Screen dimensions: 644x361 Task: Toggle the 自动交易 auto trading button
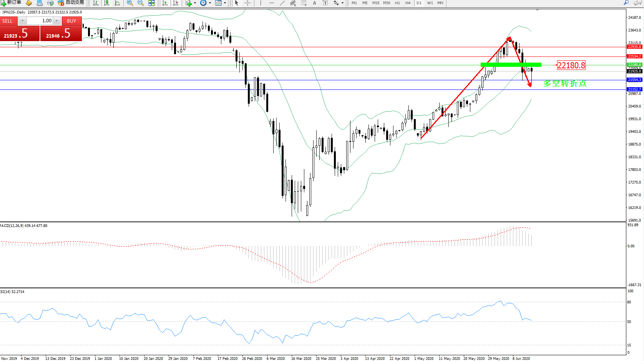tap(71, 3)
